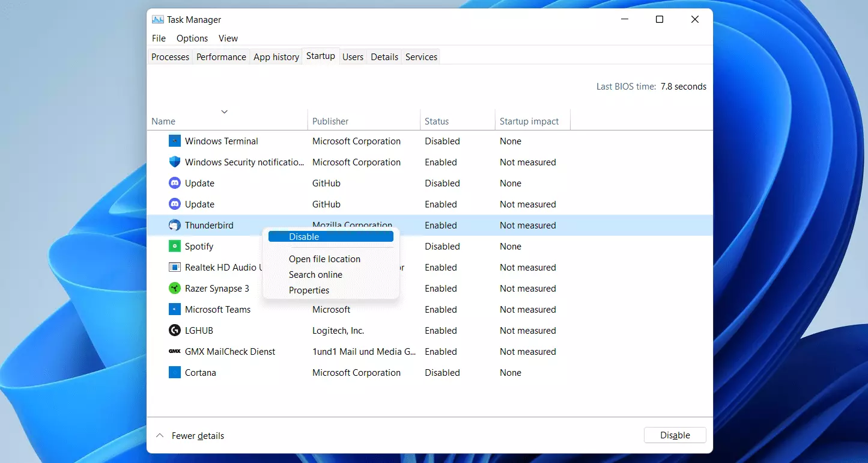Switch to the Performance tab

tap(221, 57)
